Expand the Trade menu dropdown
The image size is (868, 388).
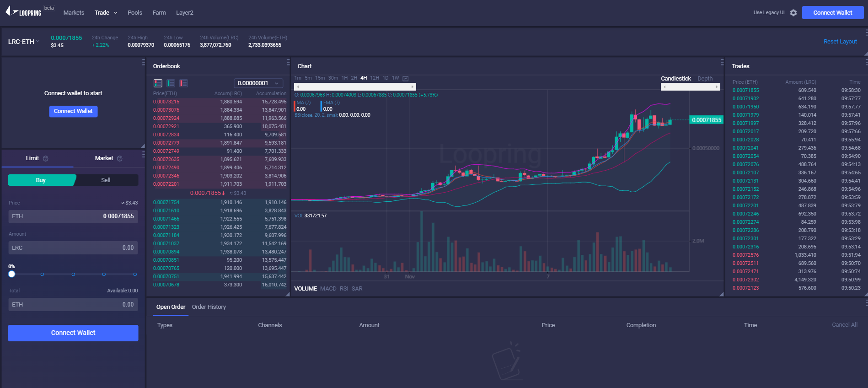pyautogui.click(x=106, y=13)
